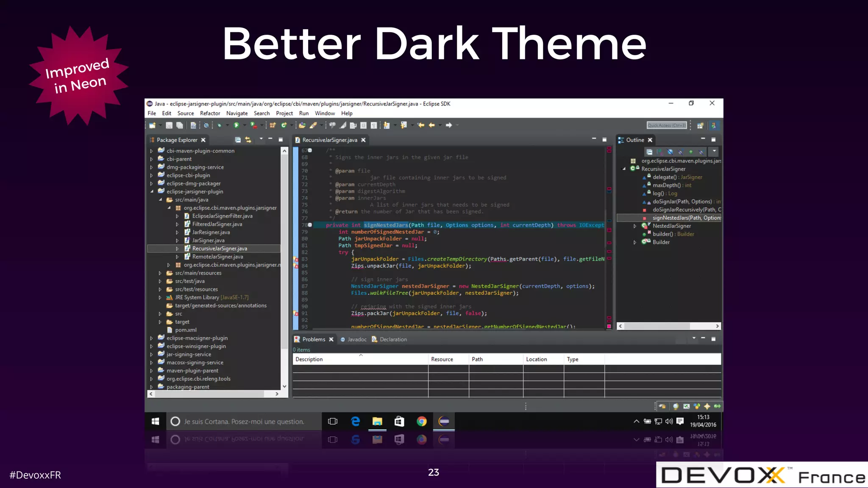Click the yellow star status bar icon

click(x=707, y=407)
